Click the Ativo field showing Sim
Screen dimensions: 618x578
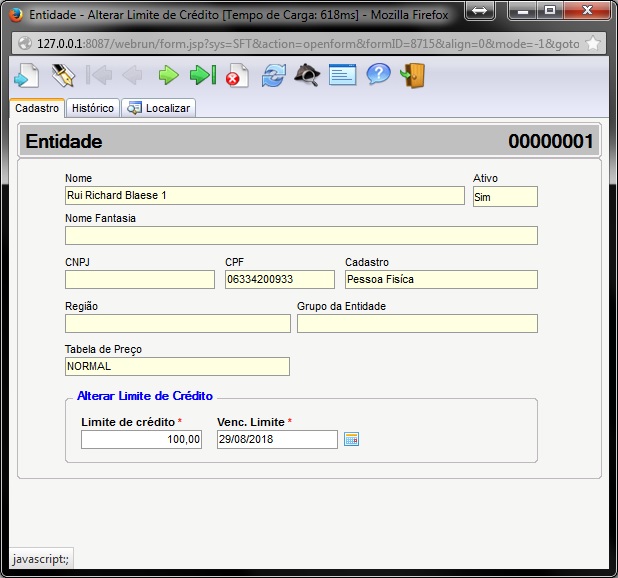(505, 197)
